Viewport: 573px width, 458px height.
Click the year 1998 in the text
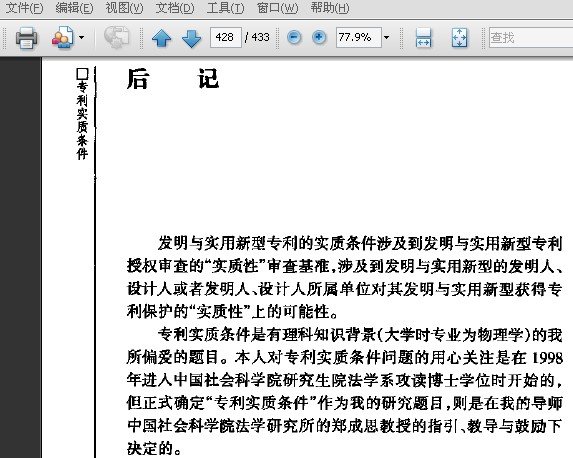547,358
